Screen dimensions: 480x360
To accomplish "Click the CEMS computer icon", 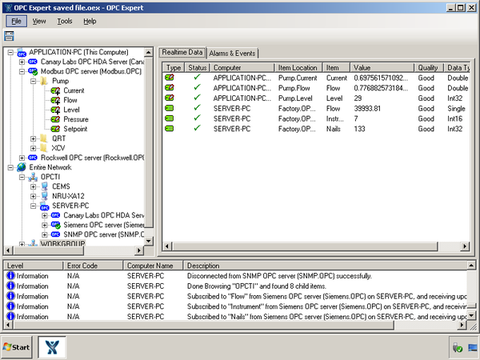I will [44, 187].
